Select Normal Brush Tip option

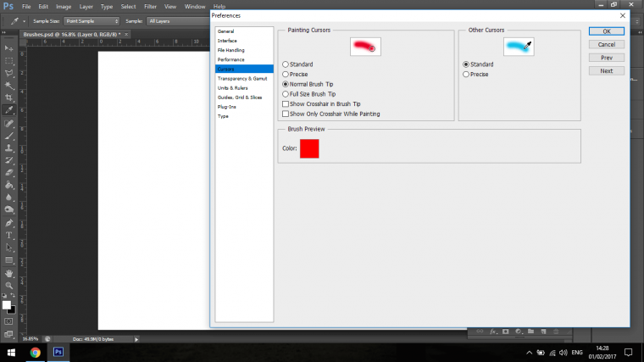308,84
